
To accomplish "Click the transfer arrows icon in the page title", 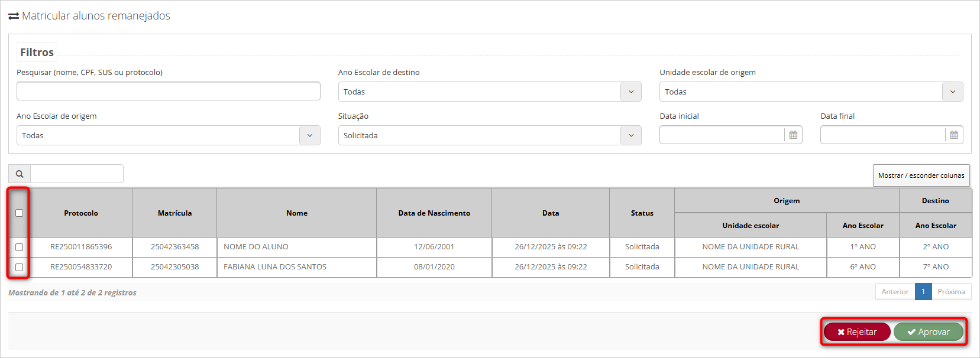I will [x=14, y=17].
